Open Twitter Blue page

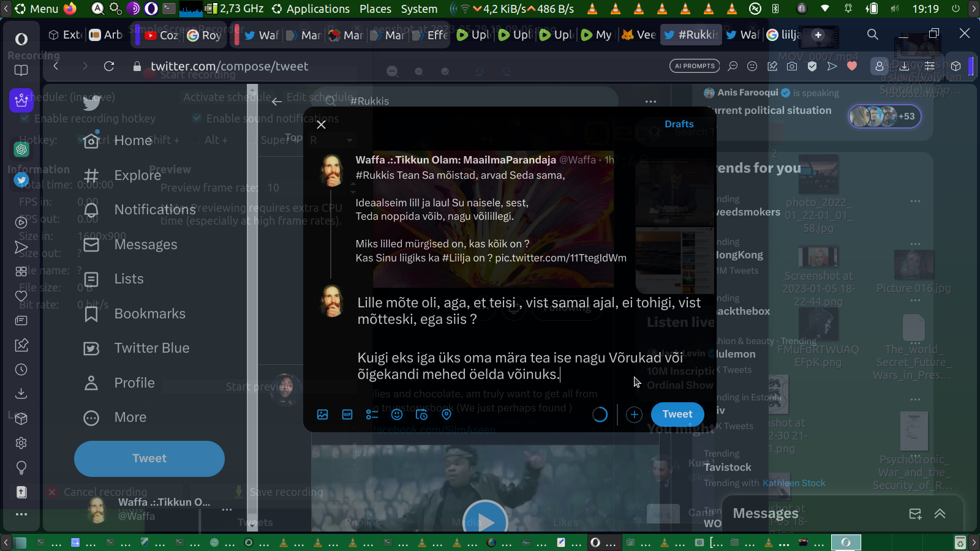point(136,348)
